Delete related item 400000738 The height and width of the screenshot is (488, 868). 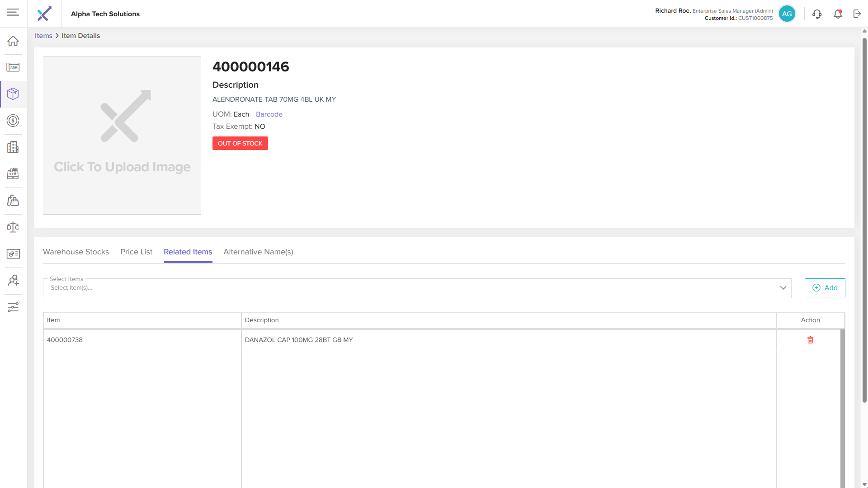[x=810, y=340]
